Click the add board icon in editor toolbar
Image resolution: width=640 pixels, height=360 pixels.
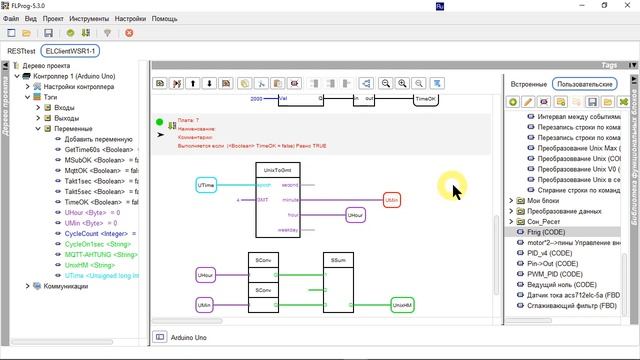coord(160,83)
